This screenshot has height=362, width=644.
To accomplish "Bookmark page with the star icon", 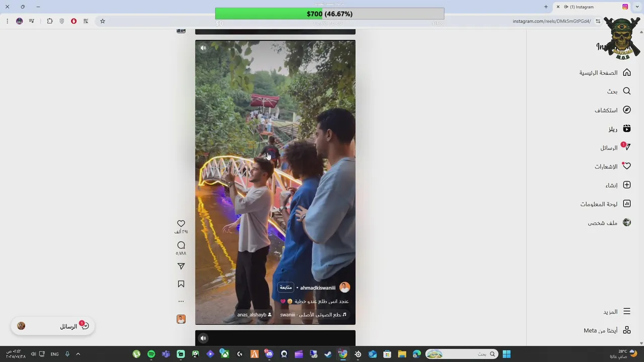I will (103, 21).
